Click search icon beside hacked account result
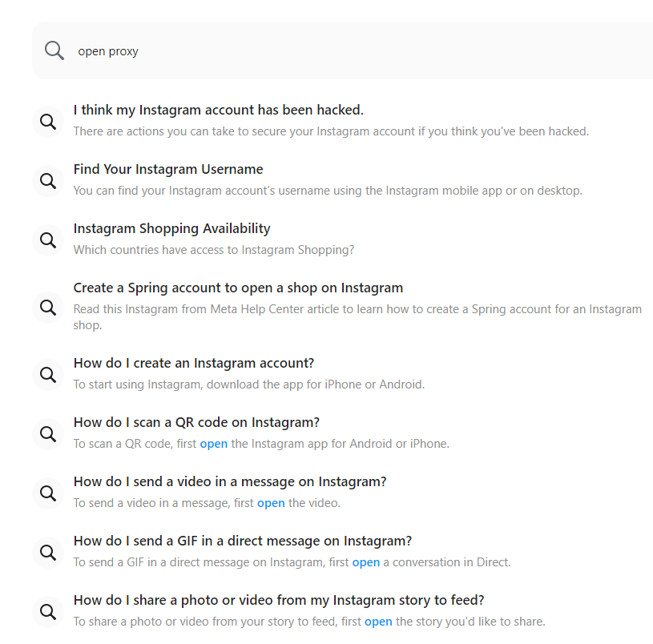 click(x=48, y=122)
